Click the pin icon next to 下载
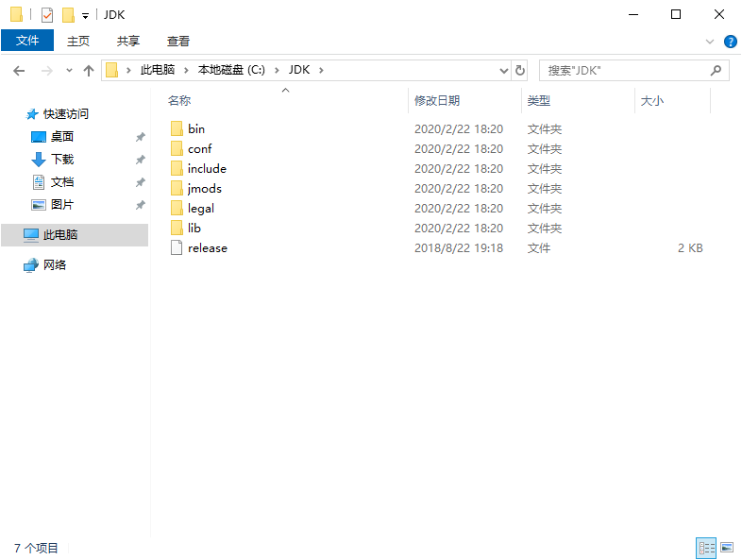 point(140,160)
